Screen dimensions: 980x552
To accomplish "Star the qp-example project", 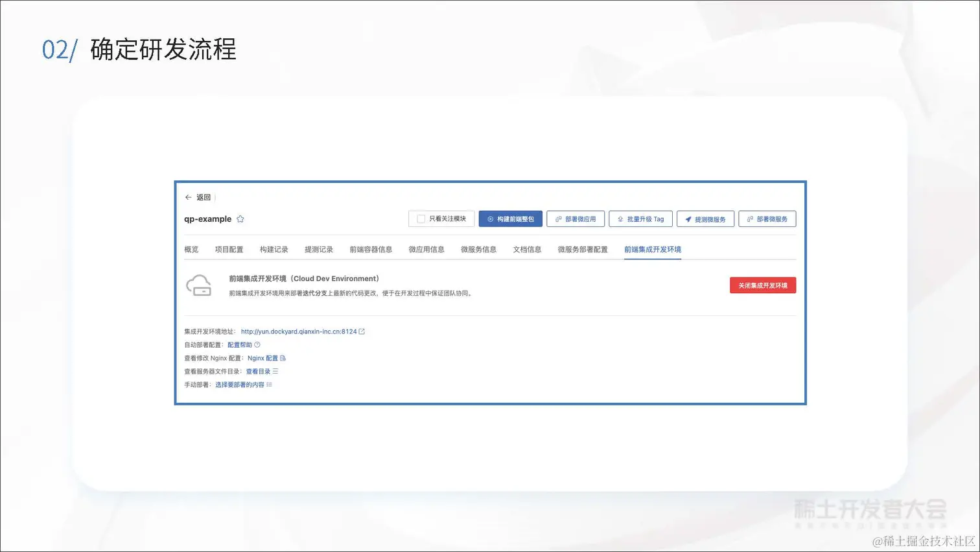I will click(240, 219).
